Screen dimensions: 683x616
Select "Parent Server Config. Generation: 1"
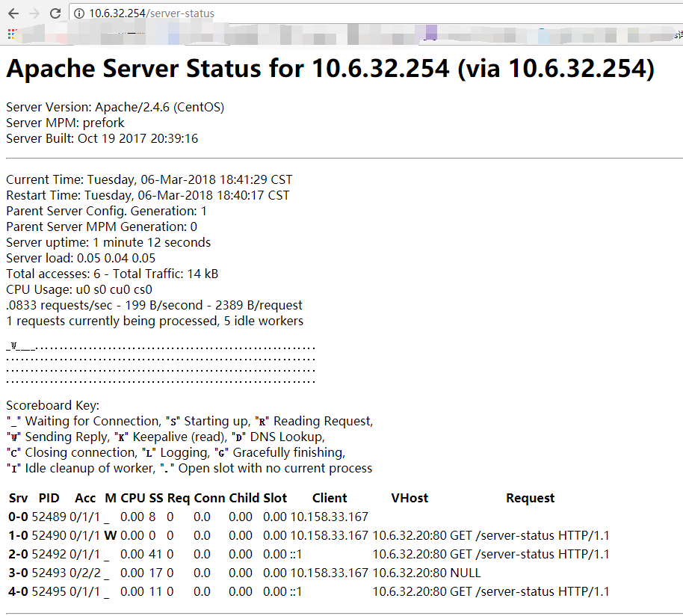[x=106, y=211]
